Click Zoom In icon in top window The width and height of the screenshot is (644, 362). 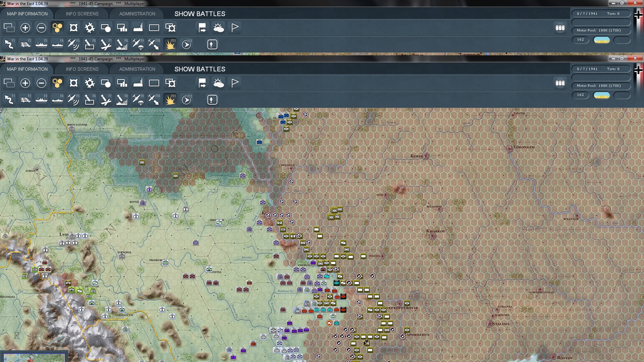point(25,28)
